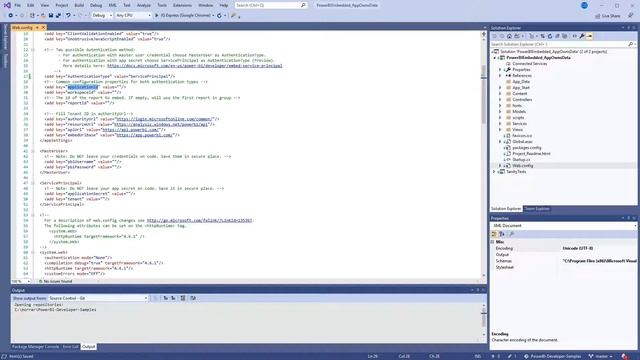Switch to Team Explorer tab
Image resolution: width=640 pixels, height=360 pixels.
[x=537, y=209]
